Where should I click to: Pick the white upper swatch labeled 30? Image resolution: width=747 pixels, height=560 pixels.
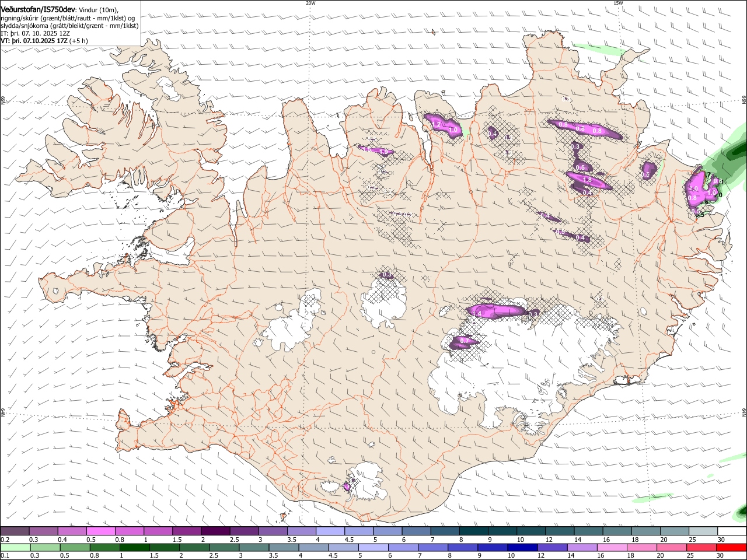pyautogui.click(x=732, y=531)
